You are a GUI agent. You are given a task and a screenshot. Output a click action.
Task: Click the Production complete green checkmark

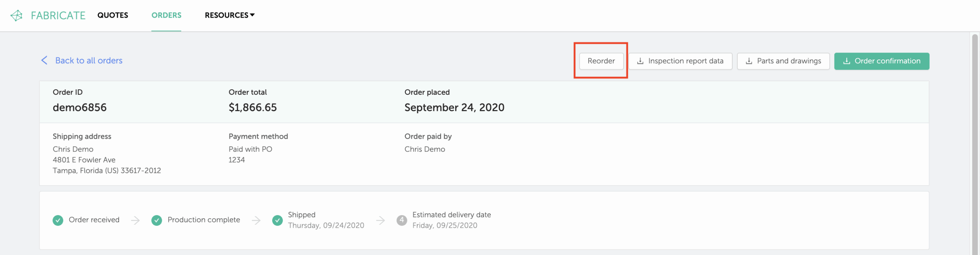pyautogui.click(x=157, y=220)
